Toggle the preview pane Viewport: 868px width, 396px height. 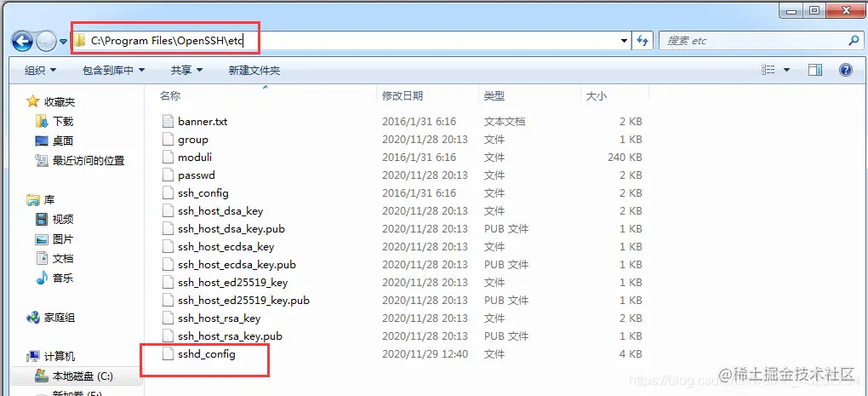815,70
